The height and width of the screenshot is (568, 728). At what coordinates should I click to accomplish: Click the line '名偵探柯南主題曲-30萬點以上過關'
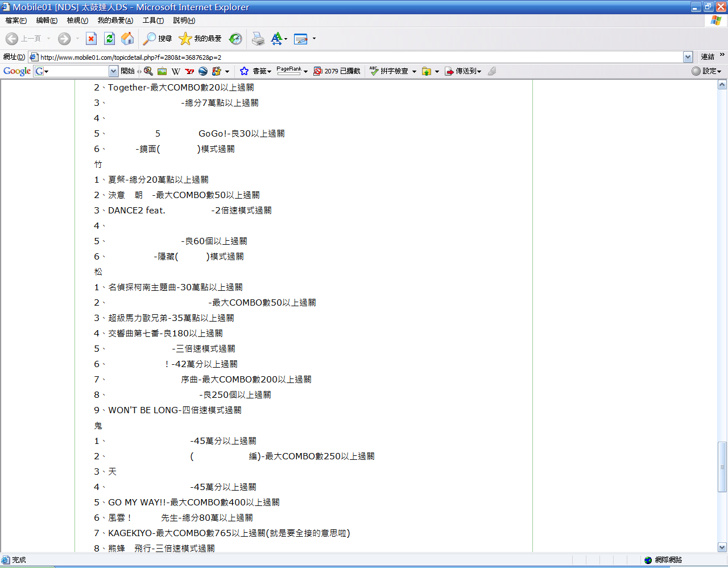[175, 287]
